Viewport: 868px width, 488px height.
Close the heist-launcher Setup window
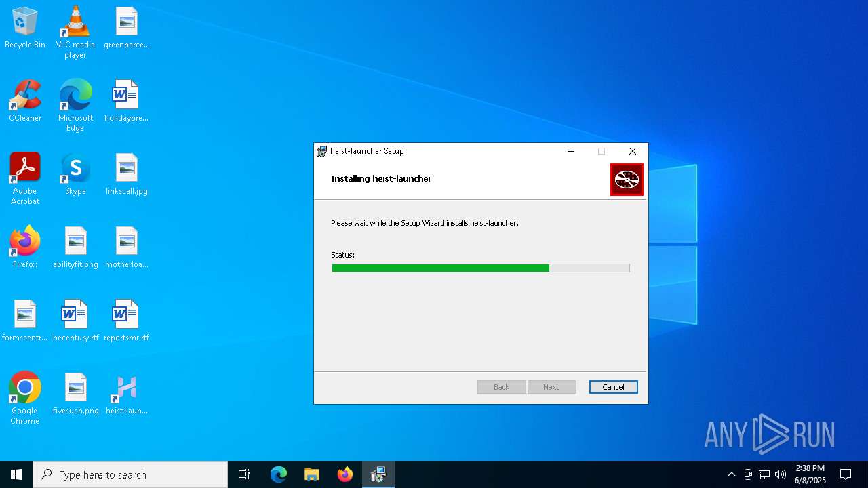click(633, 151)
